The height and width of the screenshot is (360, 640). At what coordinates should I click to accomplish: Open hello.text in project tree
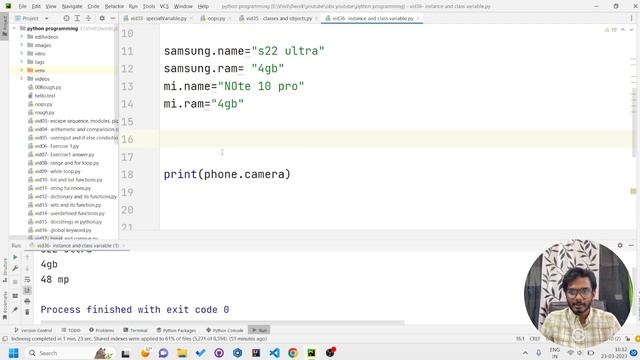[x=45, y=96]
